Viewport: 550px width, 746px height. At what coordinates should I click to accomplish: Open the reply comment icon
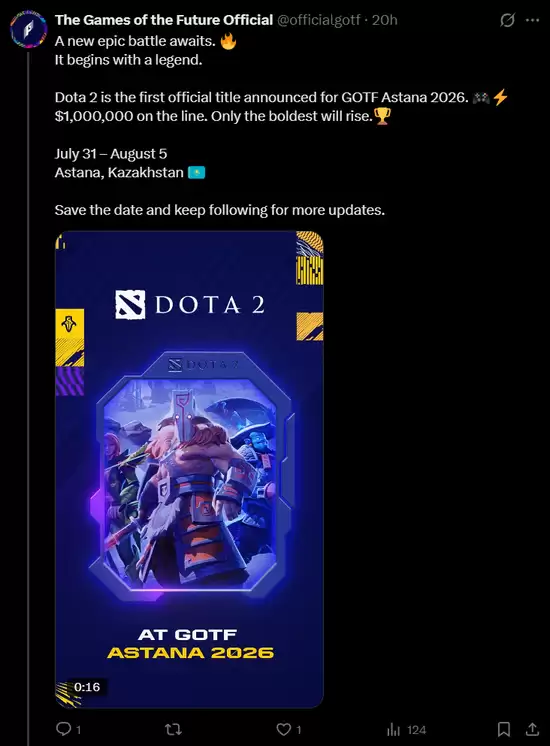coord(63,729)
